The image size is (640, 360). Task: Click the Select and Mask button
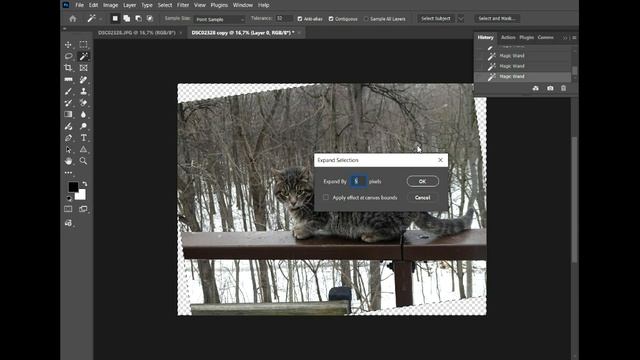coord(497,19)
